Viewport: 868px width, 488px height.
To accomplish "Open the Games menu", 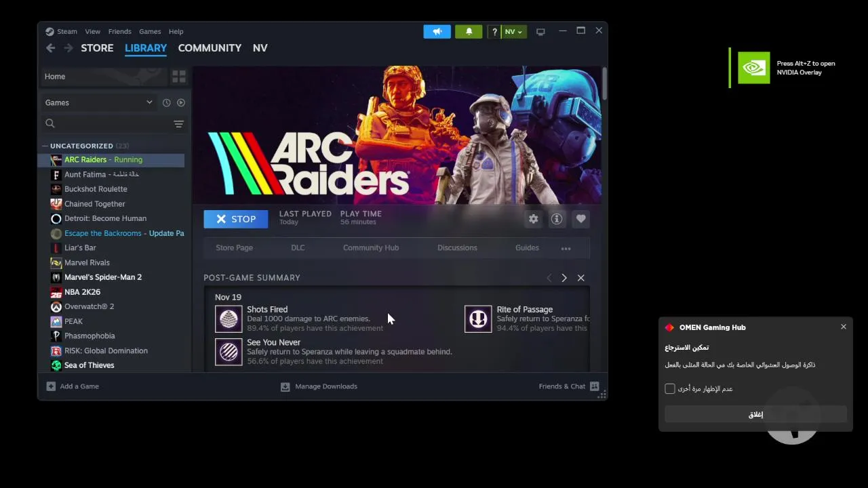I will (150, 32).
